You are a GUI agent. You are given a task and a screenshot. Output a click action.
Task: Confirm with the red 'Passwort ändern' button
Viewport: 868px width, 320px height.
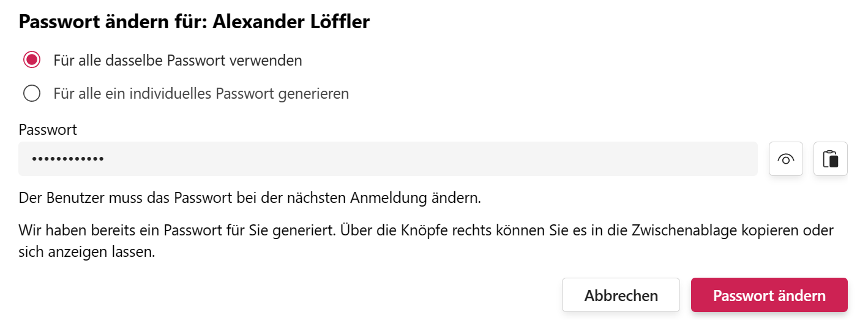click(x=769, y=295)
